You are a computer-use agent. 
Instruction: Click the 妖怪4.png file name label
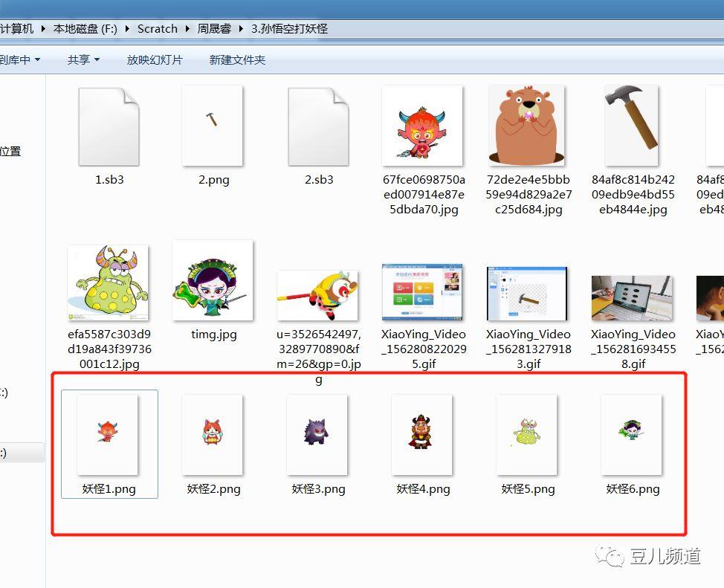coord(424,488)
